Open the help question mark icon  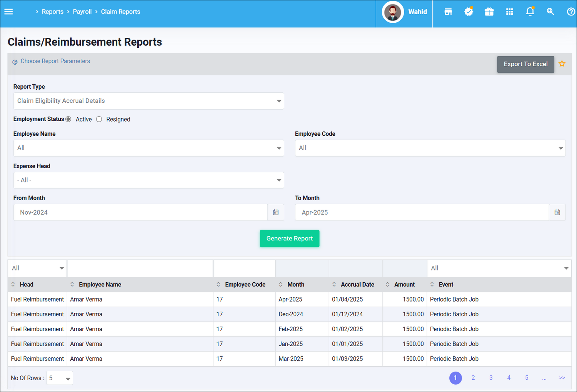coord(571,12)
